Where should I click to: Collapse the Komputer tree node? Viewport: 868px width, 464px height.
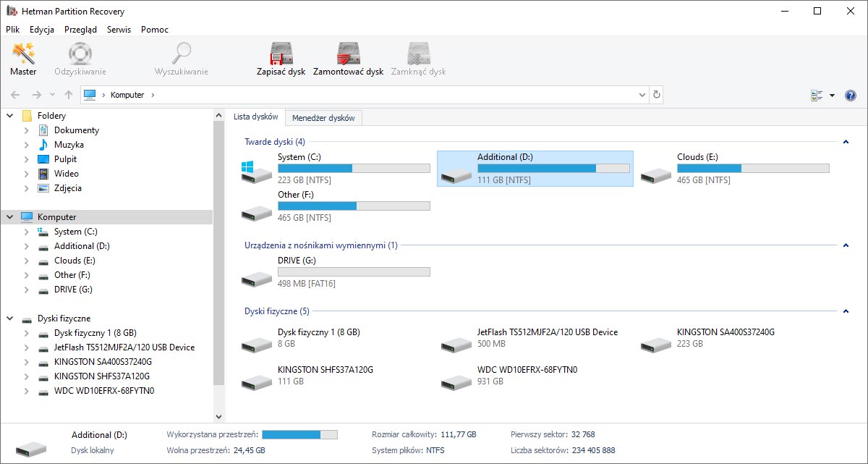click(x=9, y=217)
